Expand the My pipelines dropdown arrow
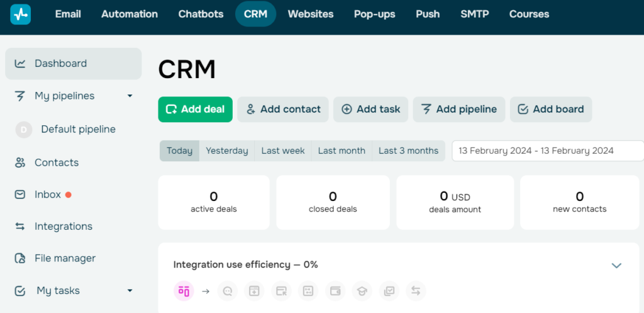 click(x=130, y=96)
